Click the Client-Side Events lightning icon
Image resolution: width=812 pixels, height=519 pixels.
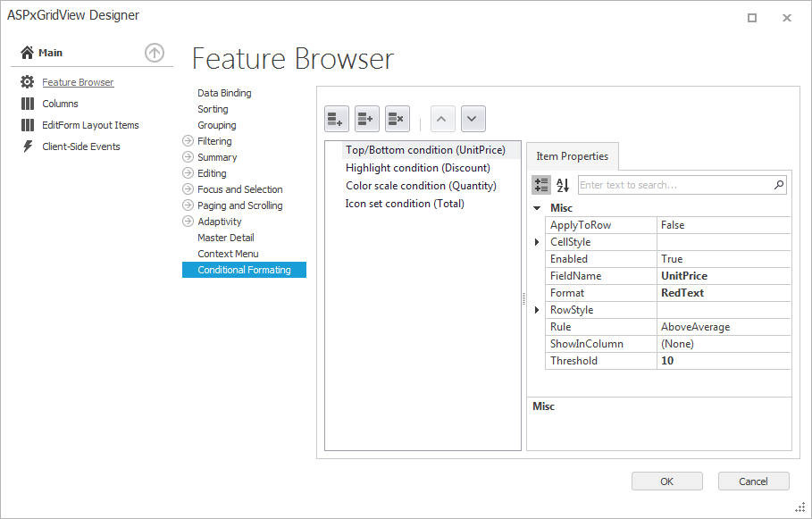[x=28, y=146]
